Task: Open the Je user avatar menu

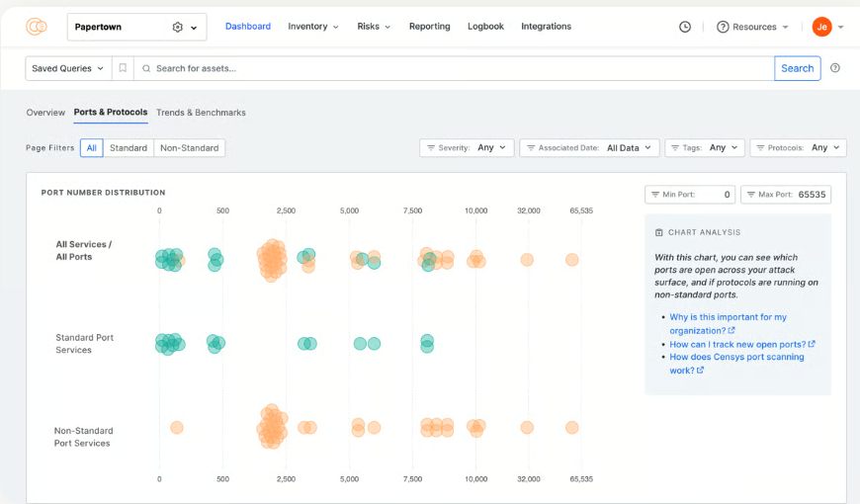Action: pos(821,27)
